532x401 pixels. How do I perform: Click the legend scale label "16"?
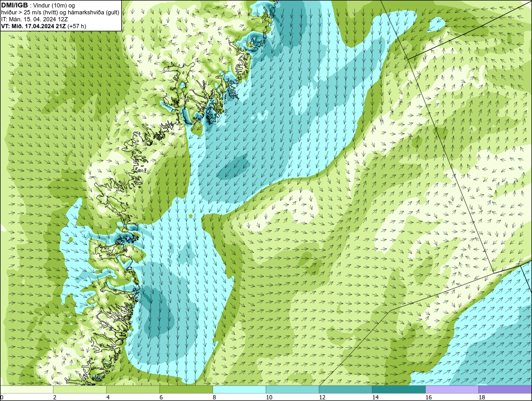[x=428, y=397]
